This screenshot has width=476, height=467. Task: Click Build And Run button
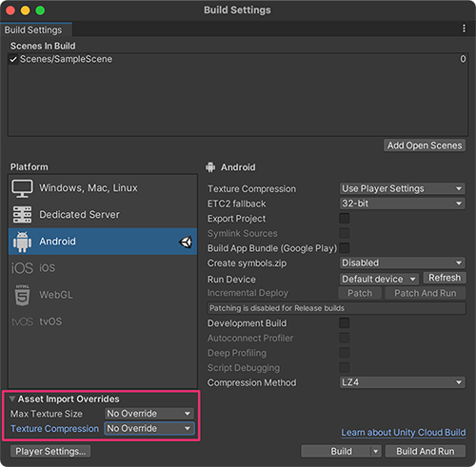[x=426, y=451]
